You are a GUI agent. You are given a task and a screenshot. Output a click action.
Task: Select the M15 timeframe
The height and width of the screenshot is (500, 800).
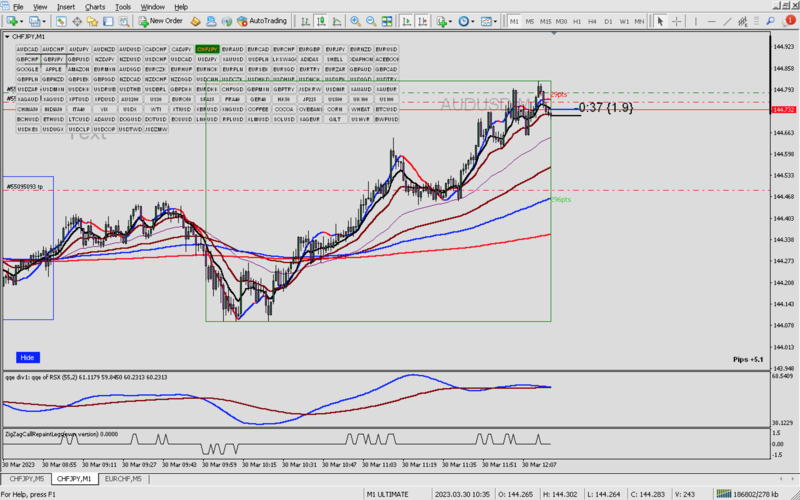545,21
